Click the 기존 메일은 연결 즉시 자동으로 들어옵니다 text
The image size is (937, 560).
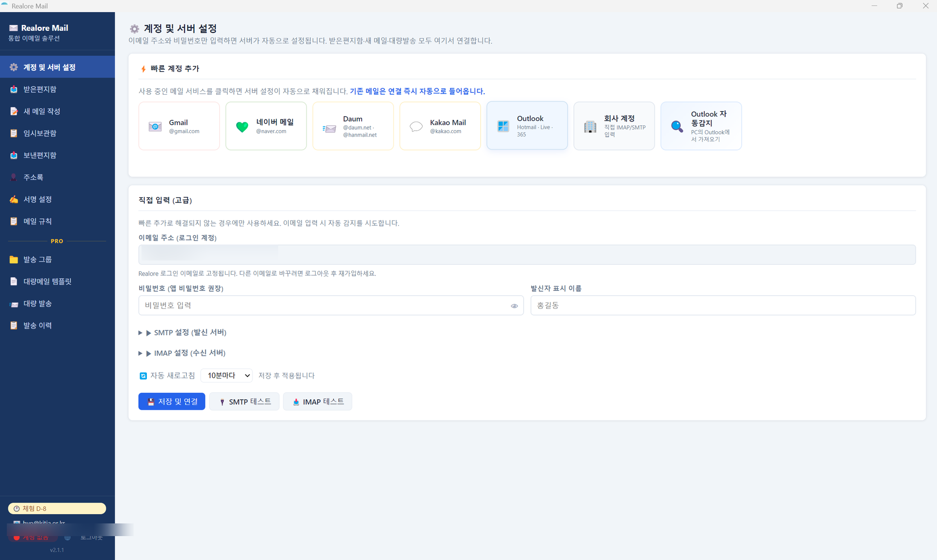[x=417, y=91]
